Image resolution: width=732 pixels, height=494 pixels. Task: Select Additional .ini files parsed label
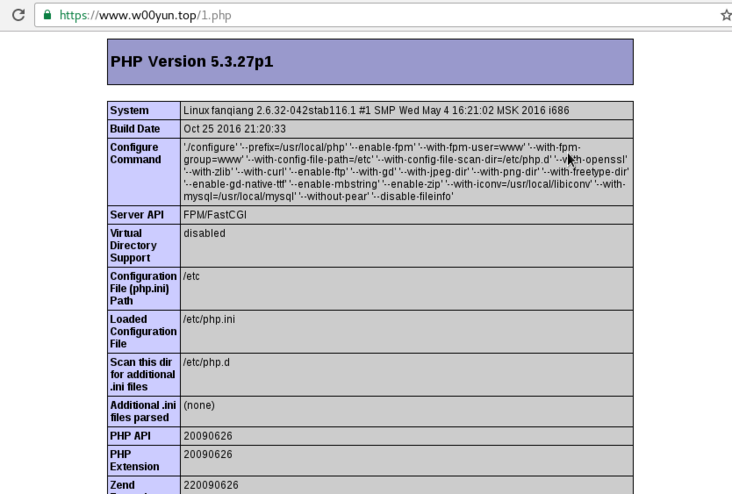coord(143,411)
